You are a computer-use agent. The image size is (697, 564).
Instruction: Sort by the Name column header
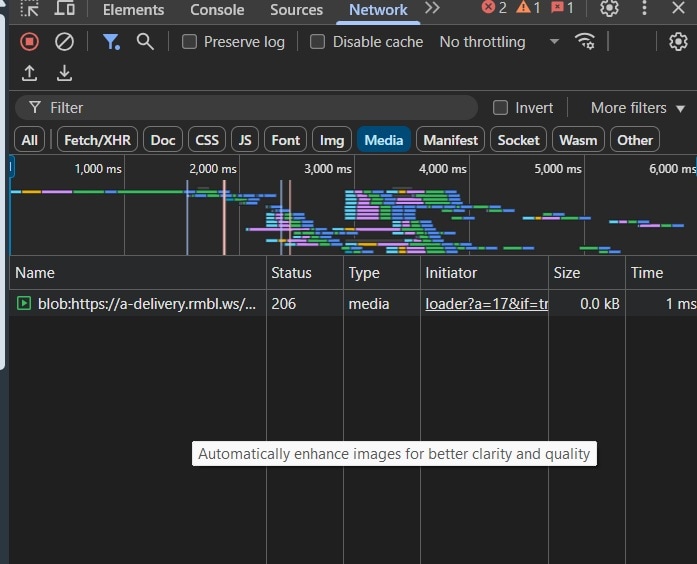pyautogui.click(x=138, y=272)
